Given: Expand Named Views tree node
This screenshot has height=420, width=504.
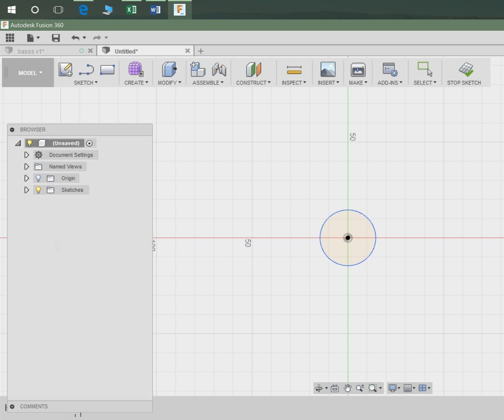Looking at the screenshot, I should point(26,166).
